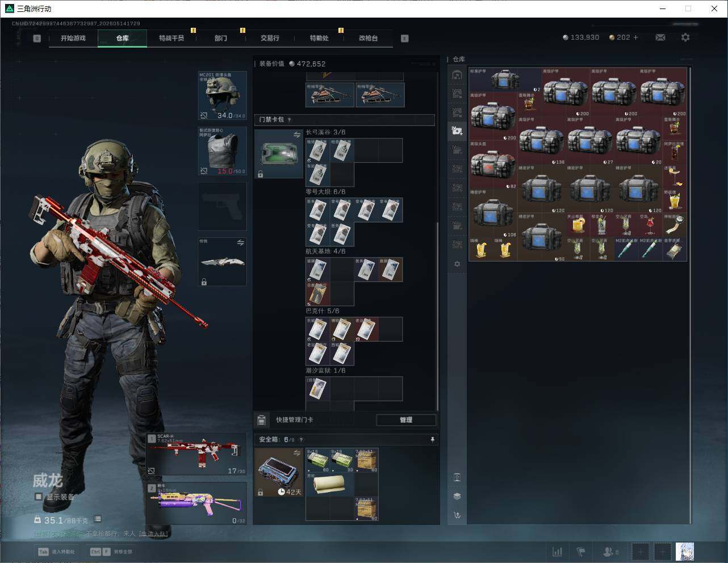This screenshot has width=728, height=563.
Task: Click the green keycard case item
Action: 279,154
